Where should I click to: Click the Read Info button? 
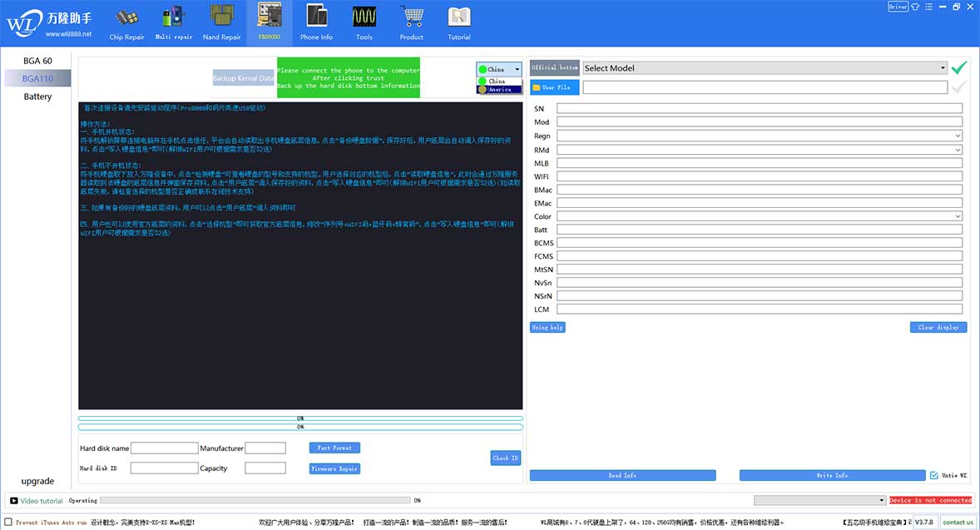[x=622, y=476]
